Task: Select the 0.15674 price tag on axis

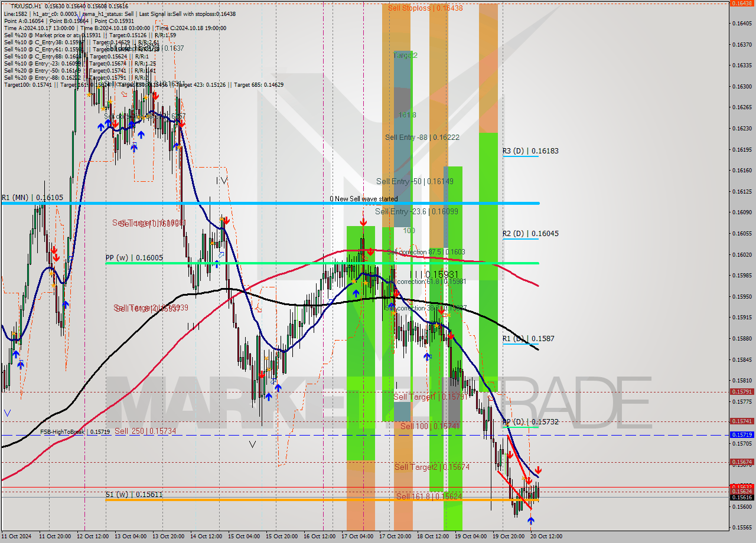Action: pos(741,462)
